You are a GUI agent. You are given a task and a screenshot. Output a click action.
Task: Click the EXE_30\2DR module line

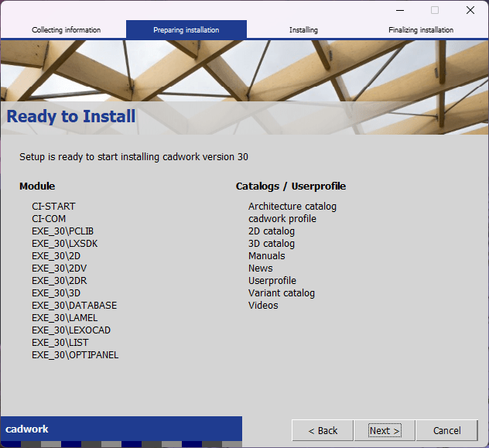pos(60,281)
